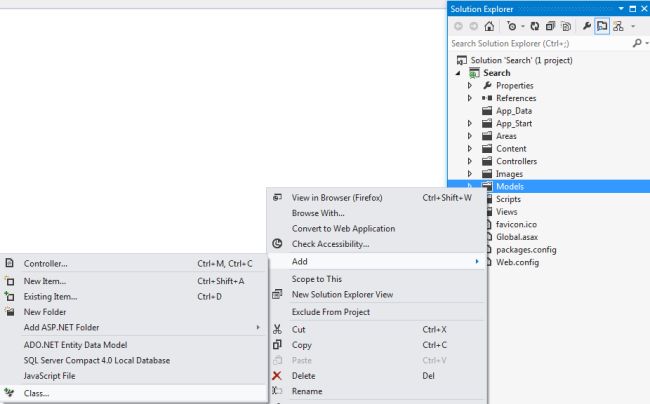650x404 pixels.
Task: Toggle the Preview Selected Items button
Action: point(602,27)
